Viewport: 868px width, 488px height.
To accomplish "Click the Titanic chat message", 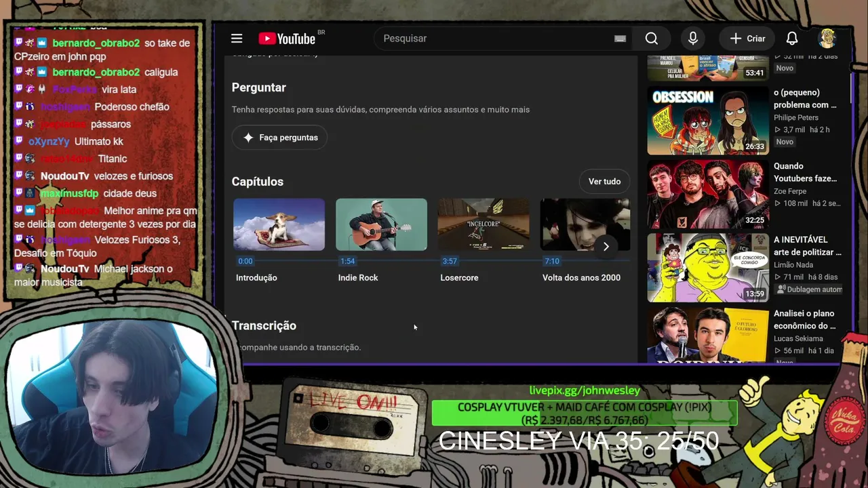I will (113, 159).
